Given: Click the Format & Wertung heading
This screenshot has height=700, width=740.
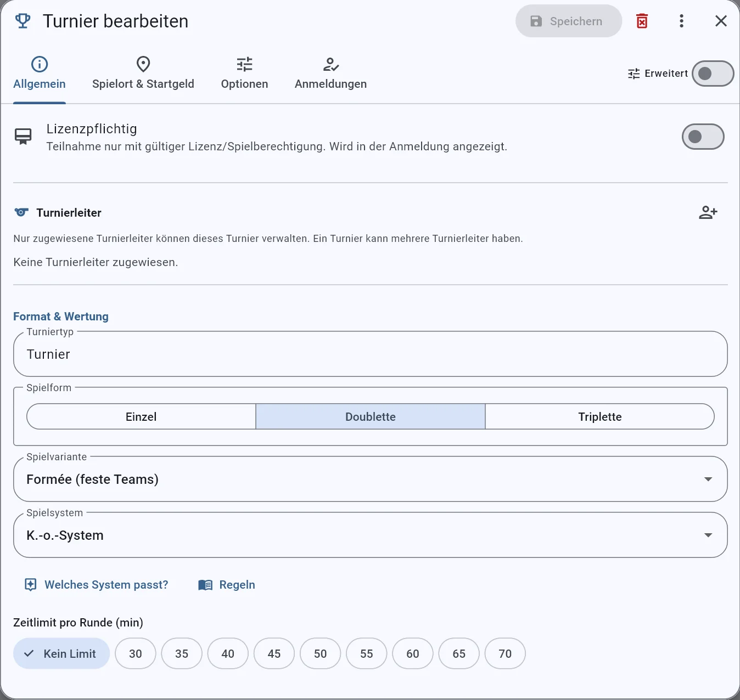Looking at the screenshot, I should click(61, 317).
